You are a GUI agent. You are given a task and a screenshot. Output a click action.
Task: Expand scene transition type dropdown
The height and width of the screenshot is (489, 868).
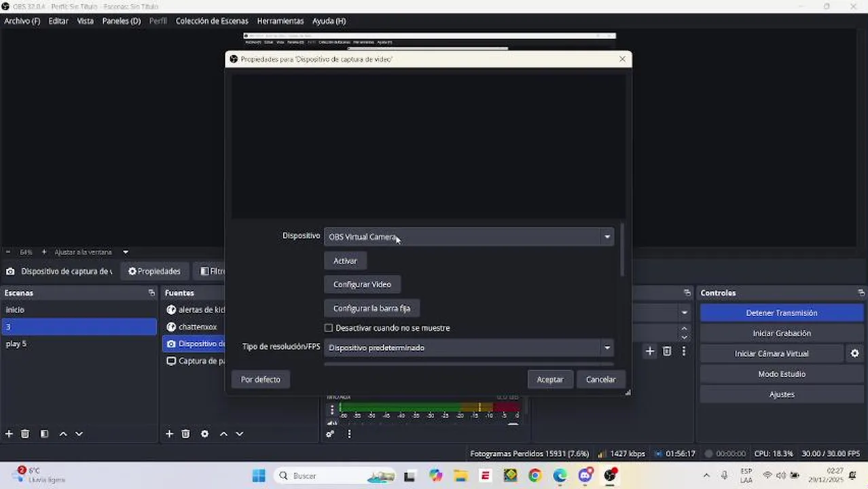684,313
